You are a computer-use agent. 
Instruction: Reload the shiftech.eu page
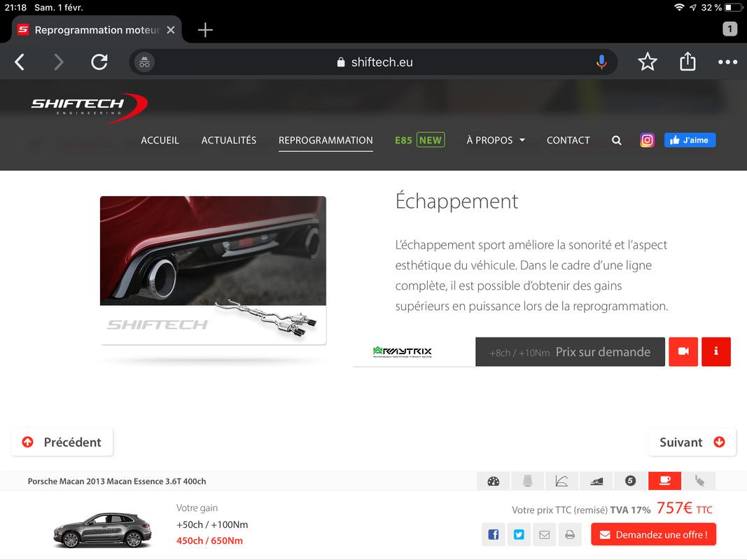tap(99, 62)
